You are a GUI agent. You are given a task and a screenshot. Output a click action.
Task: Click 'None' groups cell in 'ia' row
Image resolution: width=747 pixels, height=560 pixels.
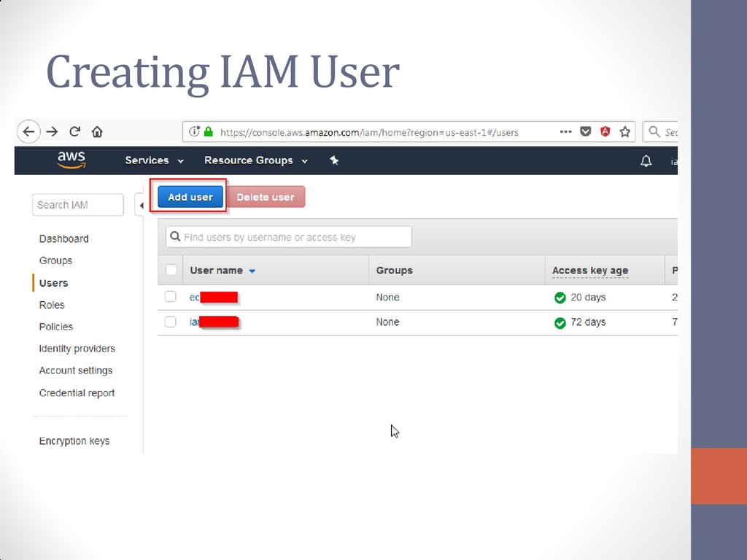click(x=388, y=322)
